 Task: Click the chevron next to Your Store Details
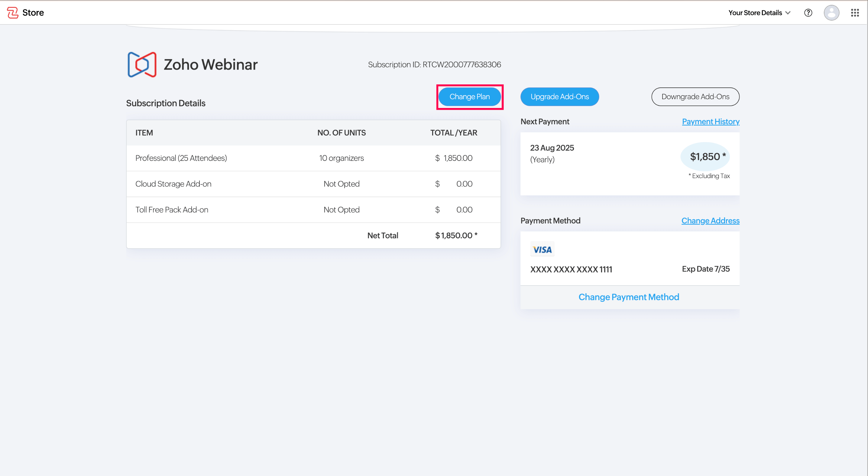[788, 13]
